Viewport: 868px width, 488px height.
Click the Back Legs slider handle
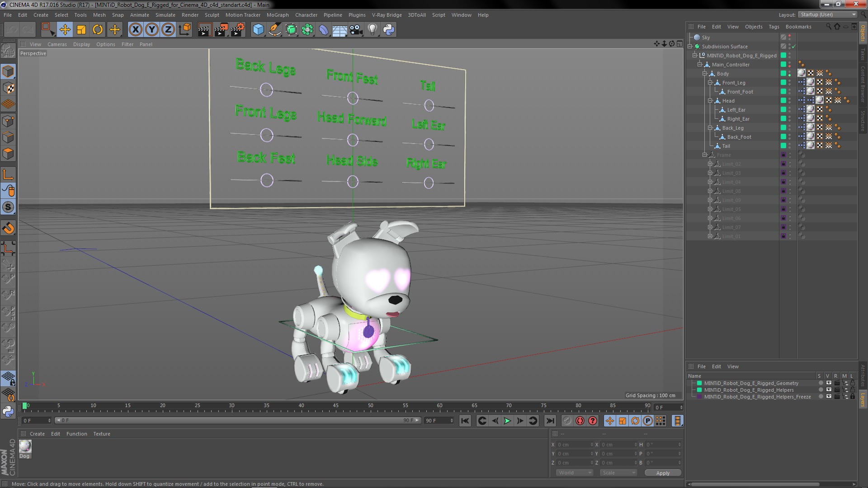pos(266,89)
